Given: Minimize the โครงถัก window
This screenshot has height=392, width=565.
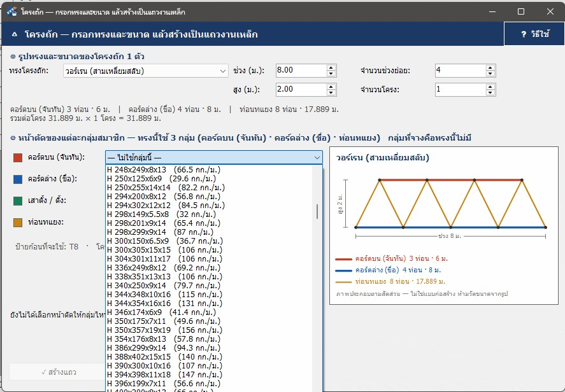Looking at the screenshot, I should 492,11.
